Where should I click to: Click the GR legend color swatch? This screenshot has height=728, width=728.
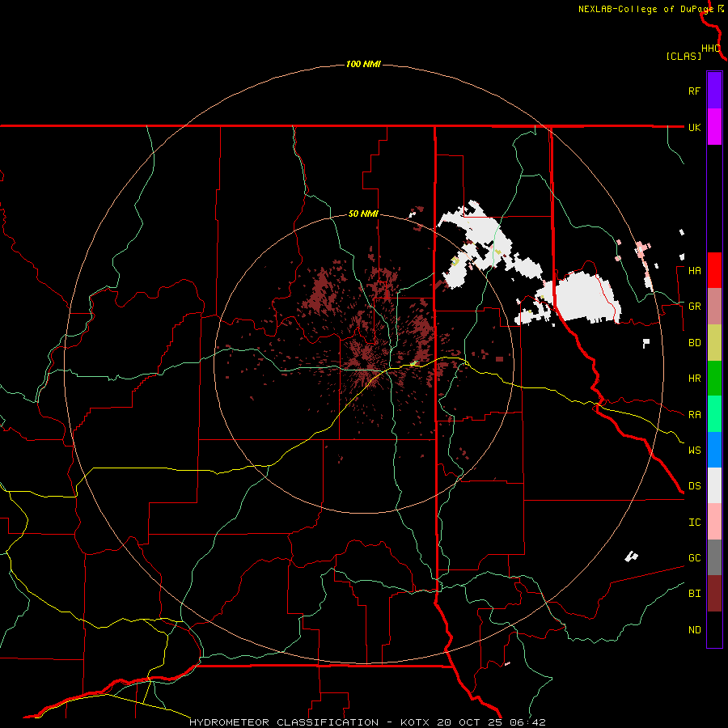point(714,307)
